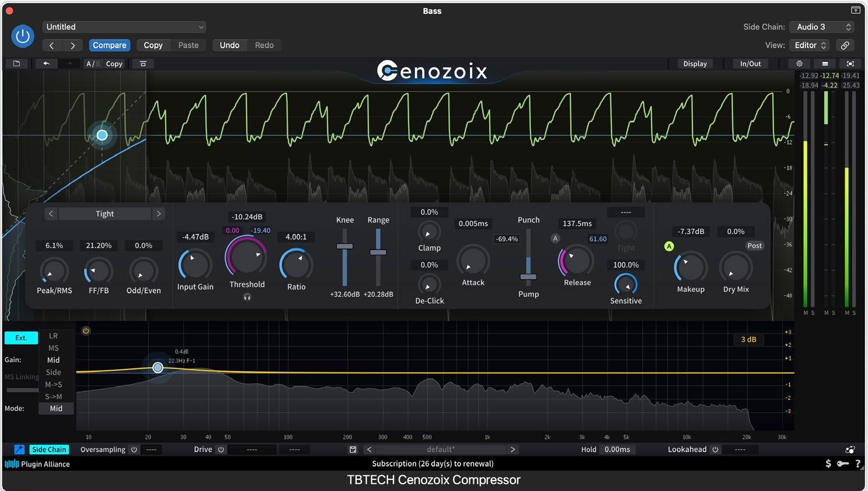Viewport: 868px width, 491px height.
Task: Open the archive tray icon beside A/B Copy
Action: pos(143,64)
